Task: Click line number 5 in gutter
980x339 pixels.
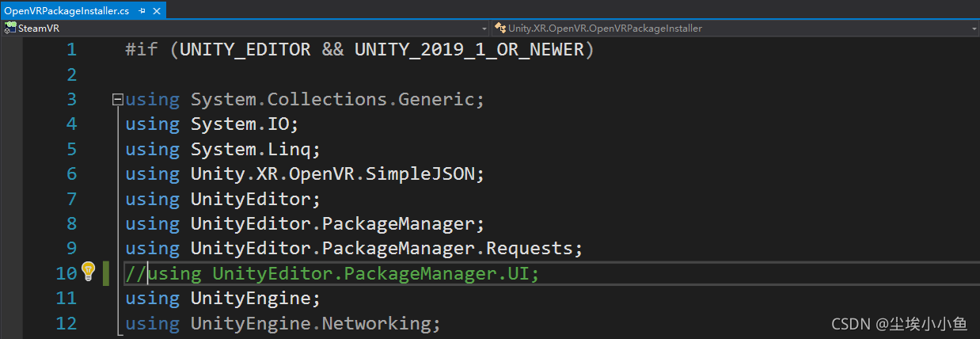Action: (71, 150)
